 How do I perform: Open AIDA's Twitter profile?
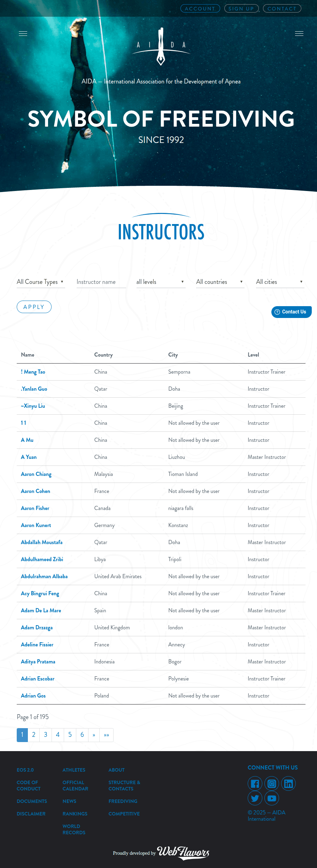255,798
